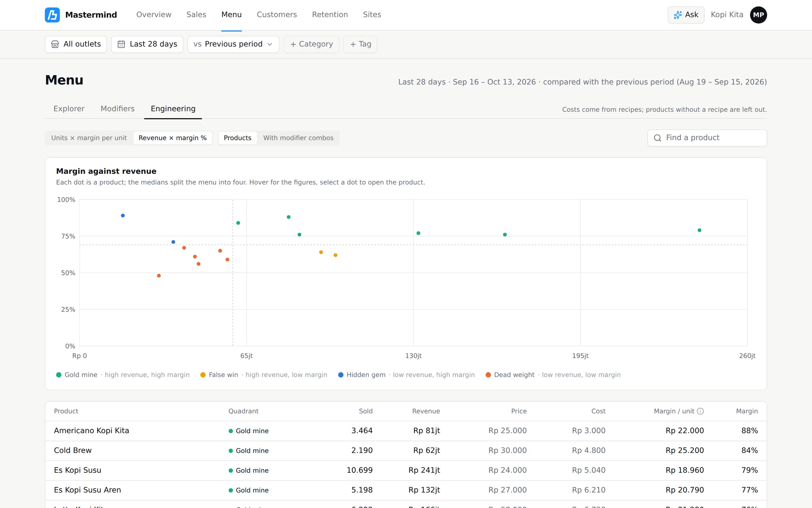Switch to Units × margin per unit view
Screen dimensions: 812x508
point(89,138)
